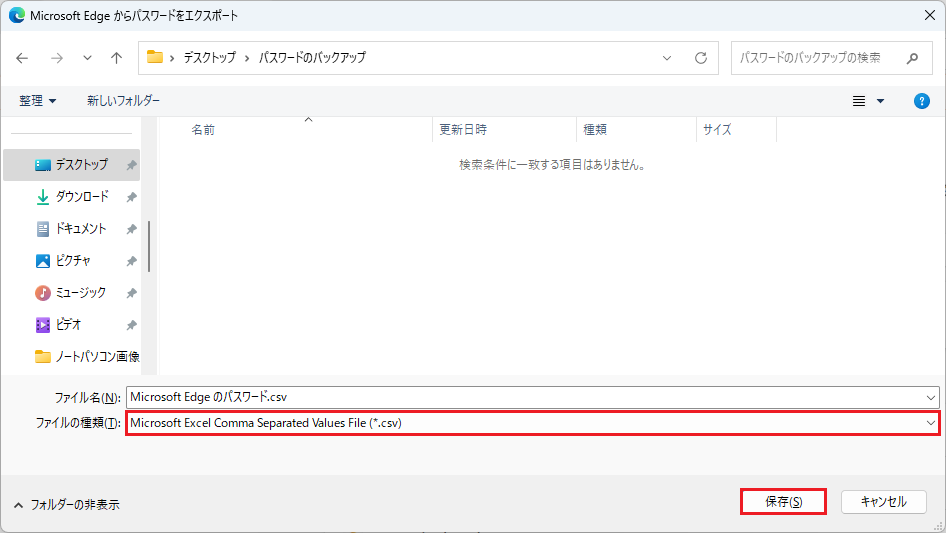Open the view options dropdown arrow

[x=880, y=101]
